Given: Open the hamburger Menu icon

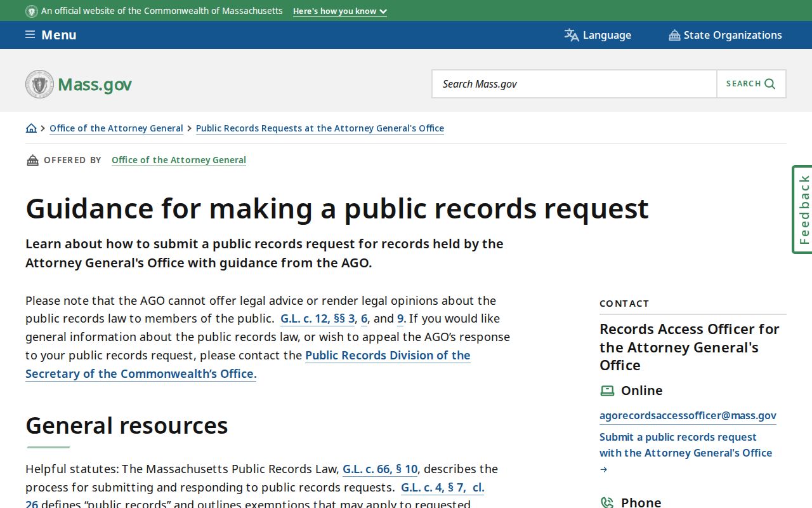Looking at the screenshot, I should point(30,35).
